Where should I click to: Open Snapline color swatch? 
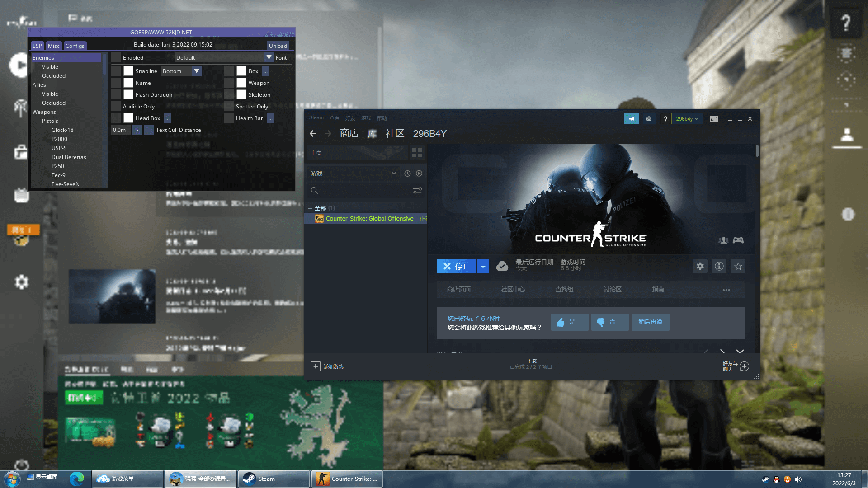[x=128, y=71]
